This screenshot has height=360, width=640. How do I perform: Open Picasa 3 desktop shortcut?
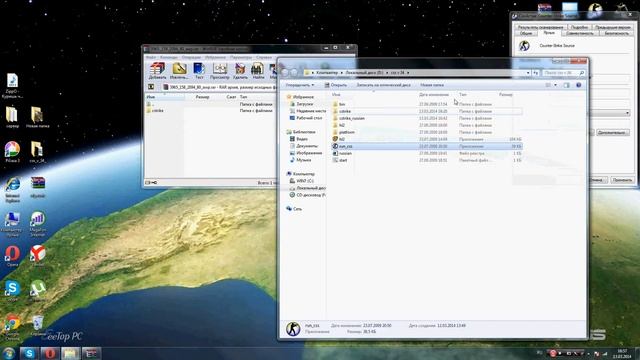[x=13, y=152]
